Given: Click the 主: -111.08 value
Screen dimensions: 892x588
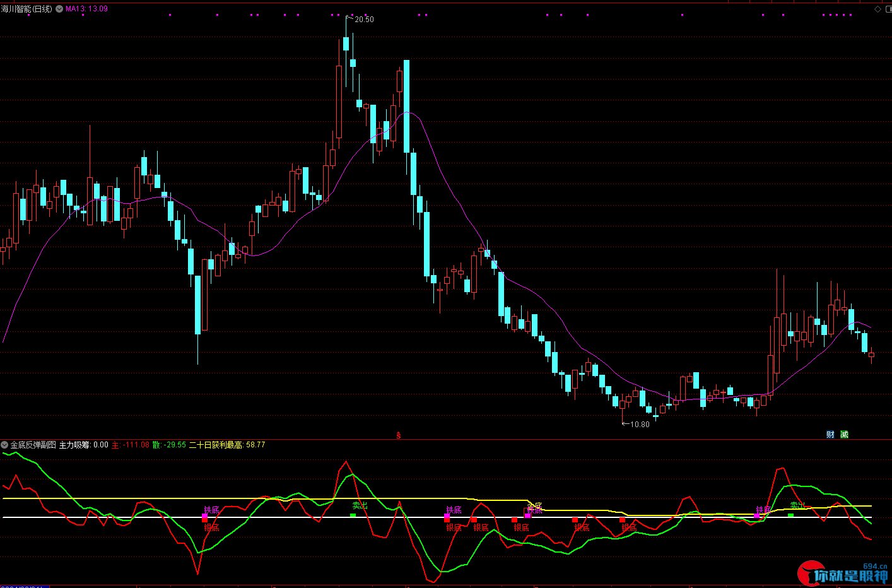Looking at the screenshot, I should coord(131,445).
